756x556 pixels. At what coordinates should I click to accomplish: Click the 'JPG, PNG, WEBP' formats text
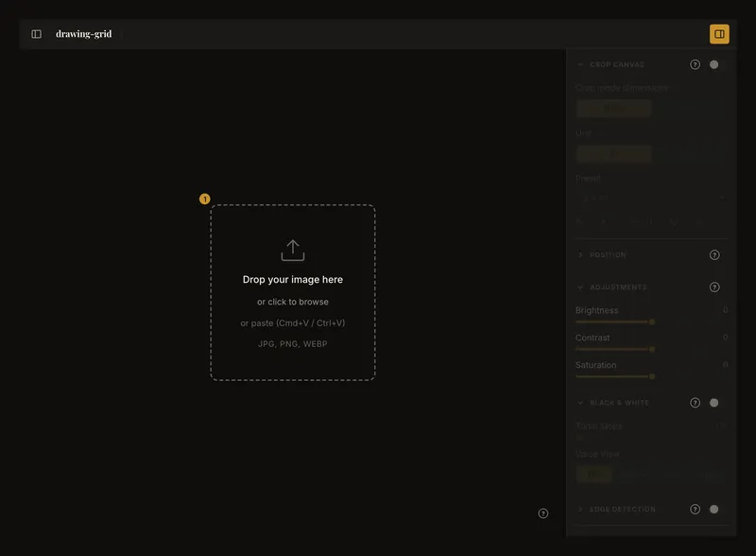point(293,343)
